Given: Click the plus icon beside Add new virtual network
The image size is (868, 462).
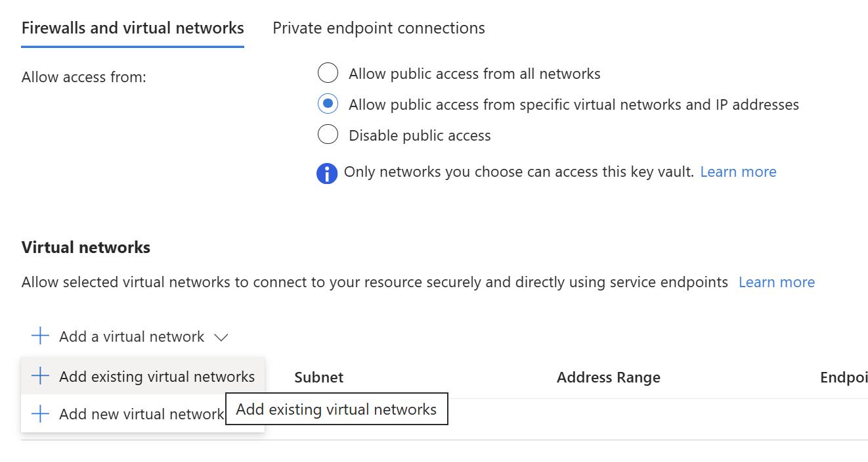Looking at the screenshot, I should click(40, 414).
